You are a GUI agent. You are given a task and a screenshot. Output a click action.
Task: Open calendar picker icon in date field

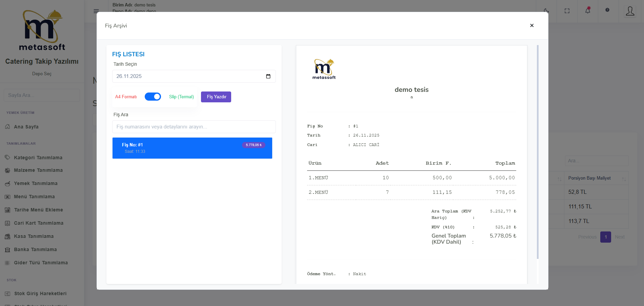coord(268,76)
